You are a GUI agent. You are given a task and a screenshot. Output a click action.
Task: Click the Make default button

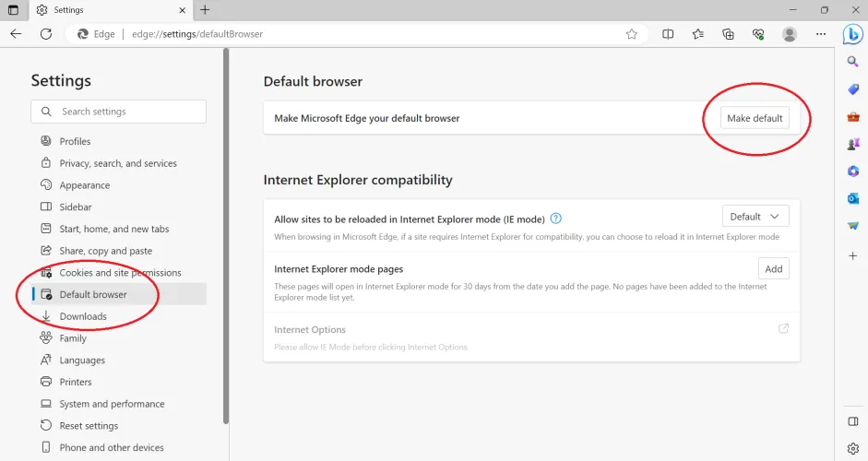755,118
